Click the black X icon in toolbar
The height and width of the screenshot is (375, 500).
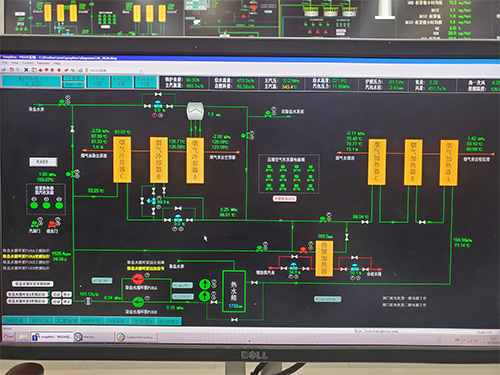(26, 69)
